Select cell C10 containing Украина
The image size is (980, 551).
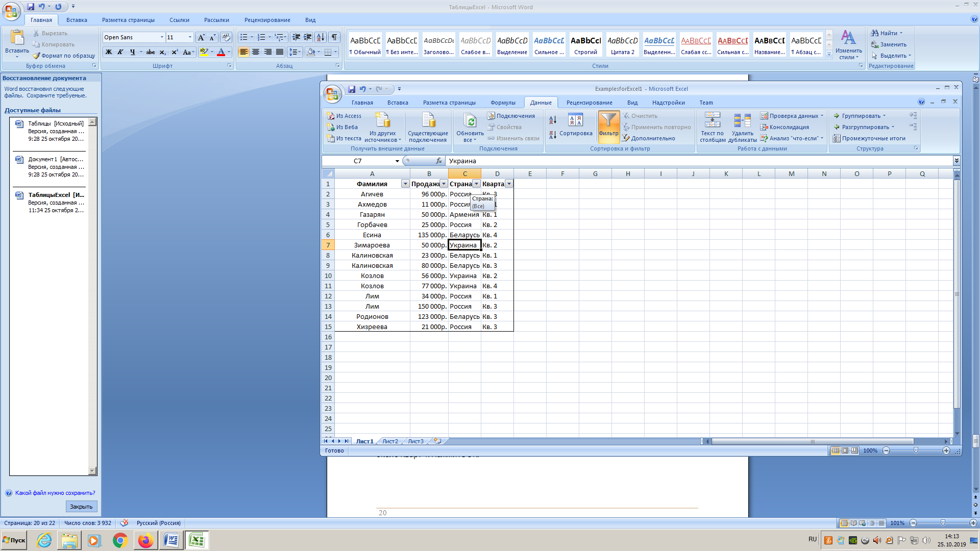pyautogui.click(x=464, y=276)
